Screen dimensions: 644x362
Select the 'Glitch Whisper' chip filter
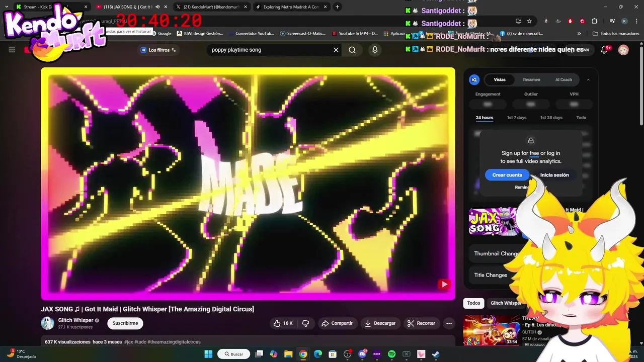tap(506, 303)
